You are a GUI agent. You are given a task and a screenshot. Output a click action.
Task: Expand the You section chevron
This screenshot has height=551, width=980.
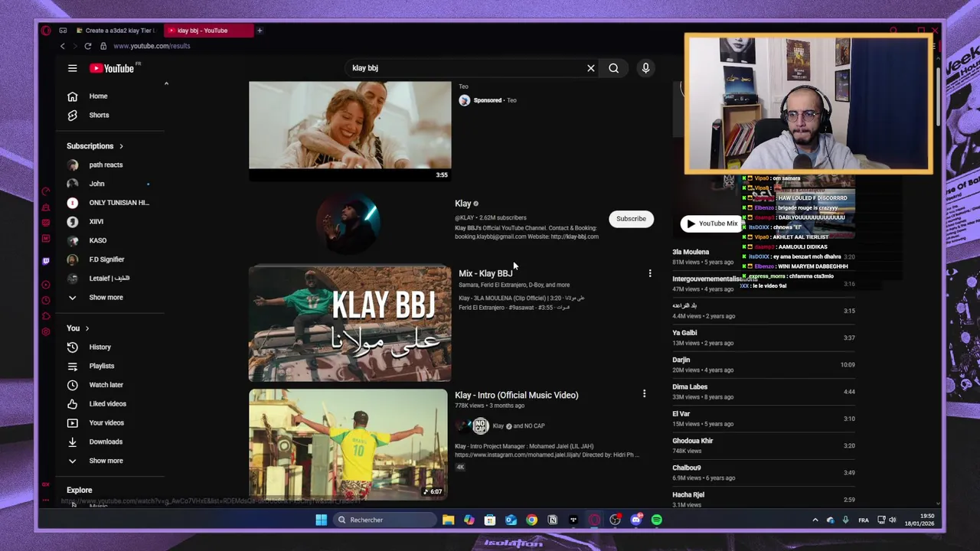(x=87, y=328)
